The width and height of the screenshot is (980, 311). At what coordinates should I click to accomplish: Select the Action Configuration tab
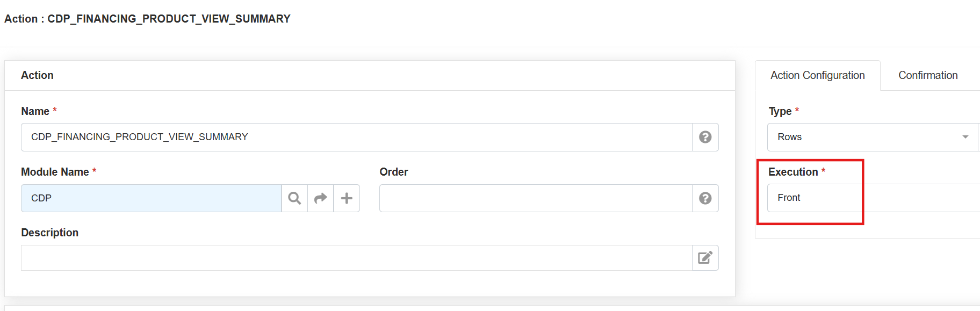[817, 75]
